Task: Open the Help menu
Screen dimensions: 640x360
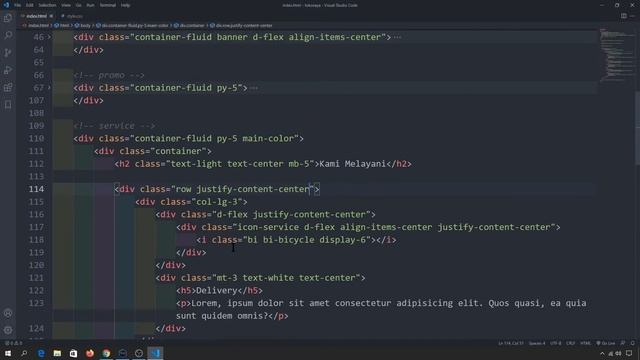Action: pos(126,5)
